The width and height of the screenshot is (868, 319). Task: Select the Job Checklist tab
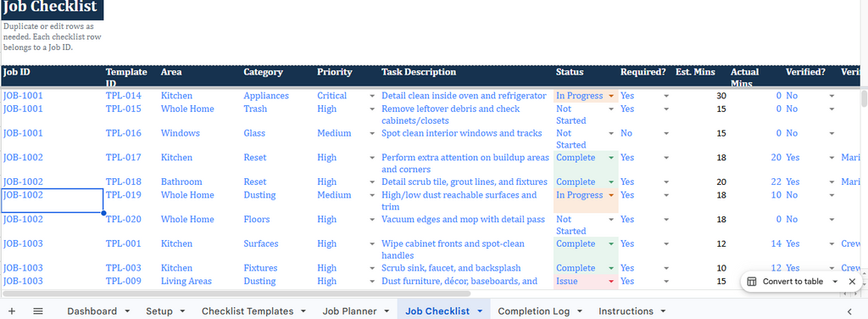[437, 311]
